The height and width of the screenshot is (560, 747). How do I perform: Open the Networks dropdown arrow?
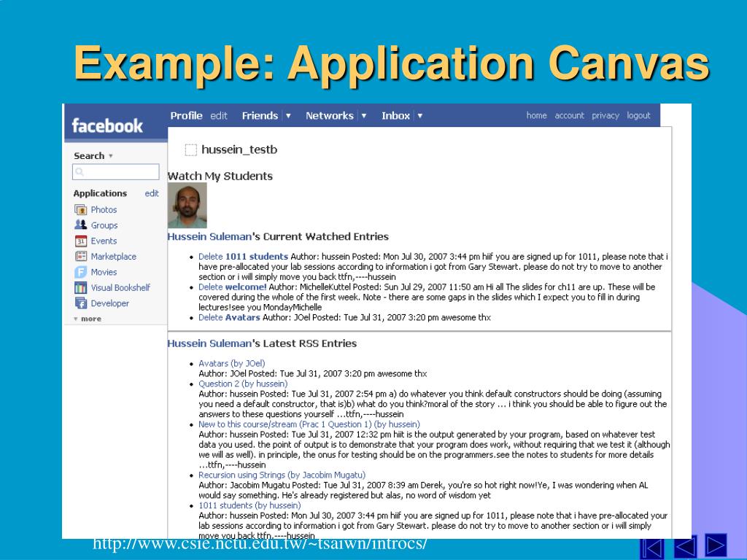tap(364, 116)
